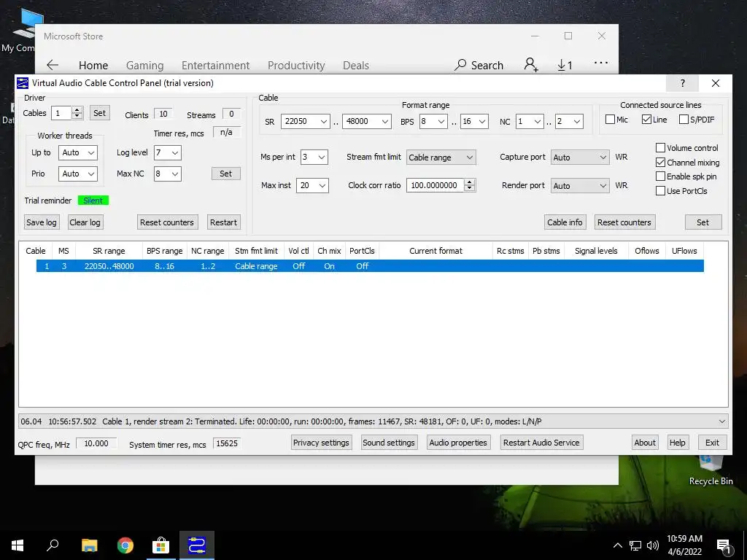This screenshot has width=747, height=560.
Task: Open Sound settings button
Action: pos(389,443)
